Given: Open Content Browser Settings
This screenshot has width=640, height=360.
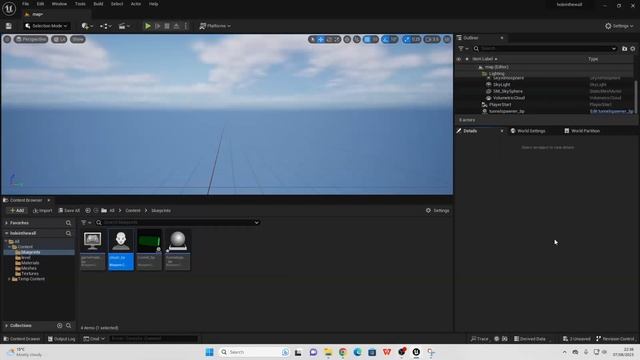Looking at the screenshot, I should 438,211.
